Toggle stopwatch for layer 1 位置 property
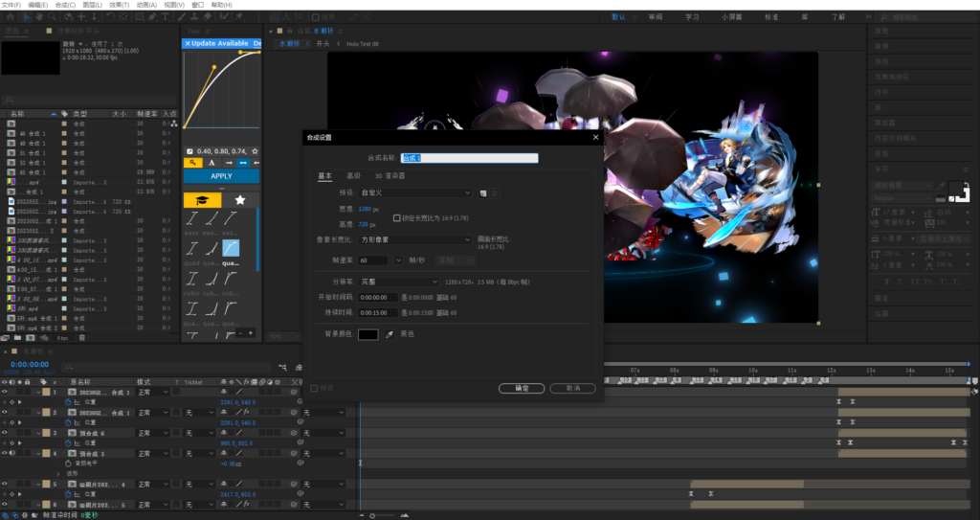Viewport: 980px width, 520px height. coord(68,402)
